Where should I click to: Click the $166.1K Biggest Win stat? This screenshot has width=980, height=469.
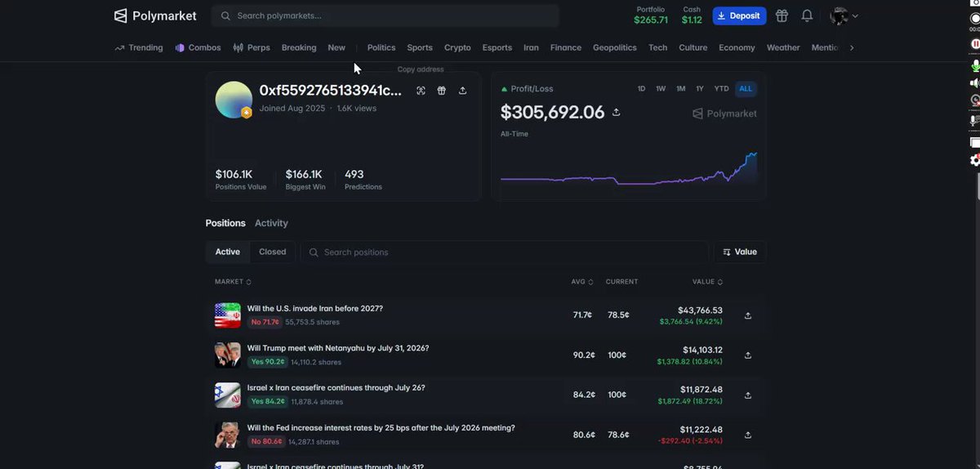click(305, 179)
